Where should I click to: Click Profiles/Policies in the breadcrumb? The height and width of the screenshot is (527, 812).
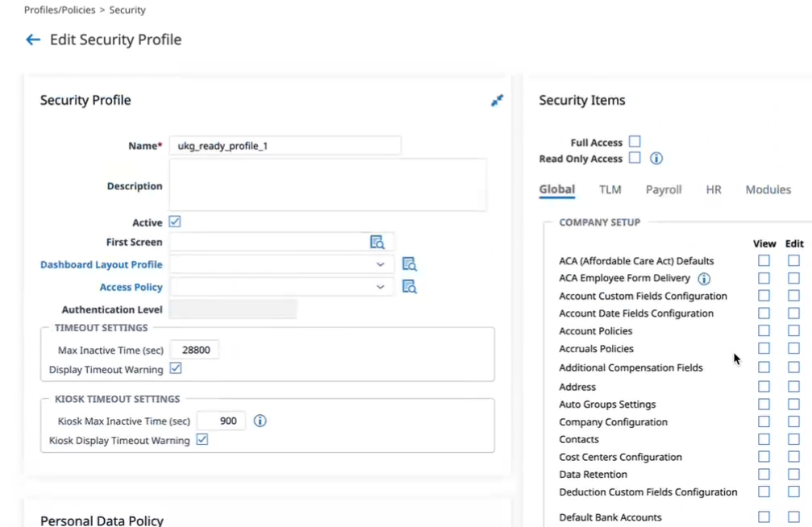(60, 10)
